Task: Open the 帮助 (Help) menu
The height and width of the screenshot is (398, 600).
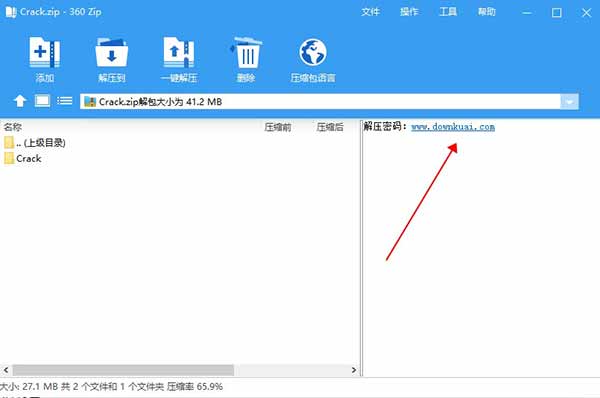Action: click(486, 12)
